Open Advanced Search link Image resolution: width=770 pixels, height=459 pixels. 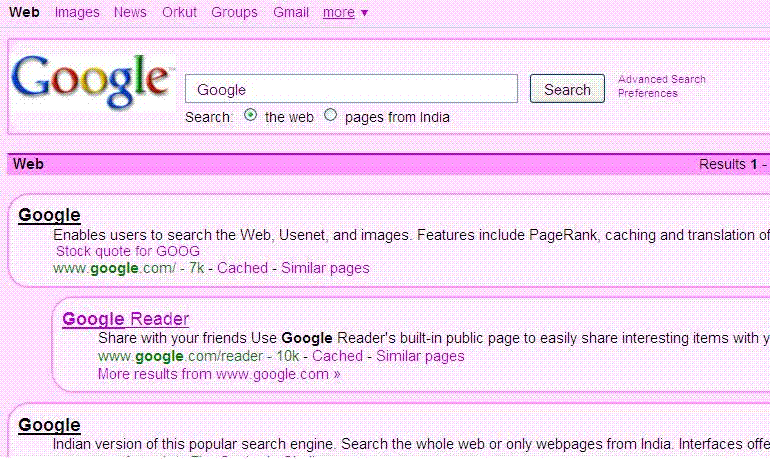pos(661,79)
